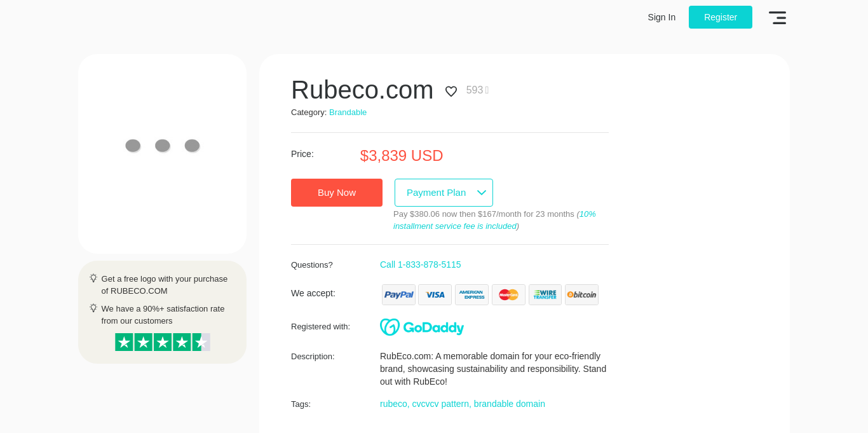This screenshot has height=433, width=868.
Task: Open the hamburger menu icon
Action: point(777,18)
